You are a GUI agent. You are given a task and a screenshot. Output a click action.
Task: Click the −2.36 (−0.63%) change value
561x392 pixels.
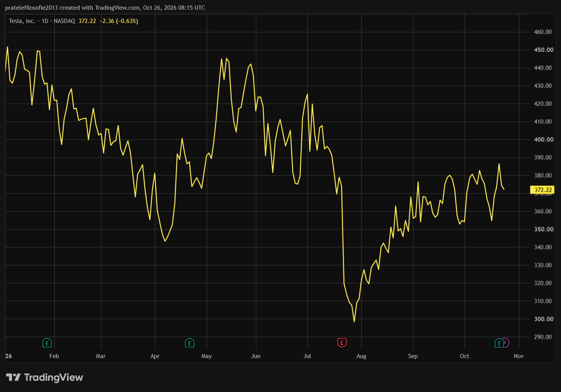coord(119,21)
